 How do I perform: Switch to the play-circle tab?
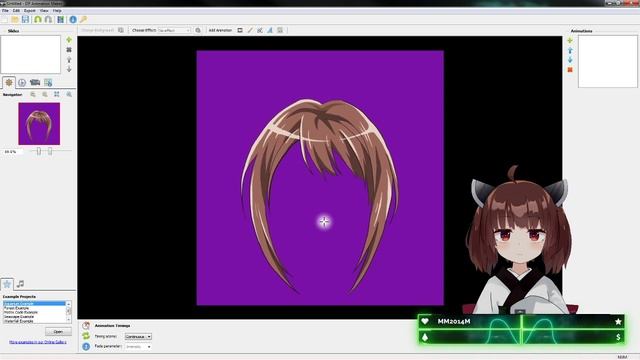[22, 82]
